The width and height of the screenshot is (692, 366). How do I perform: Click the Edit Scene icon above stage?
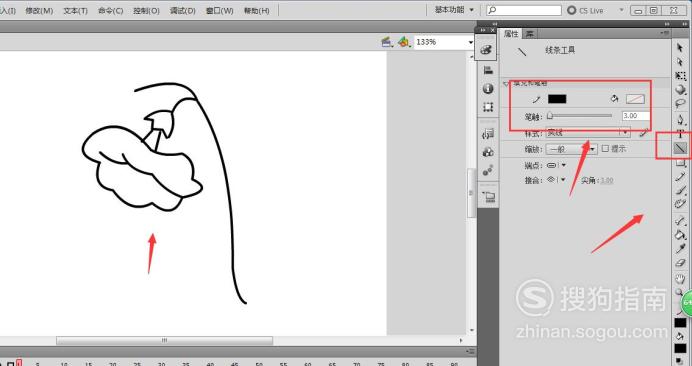click(387, 42)
